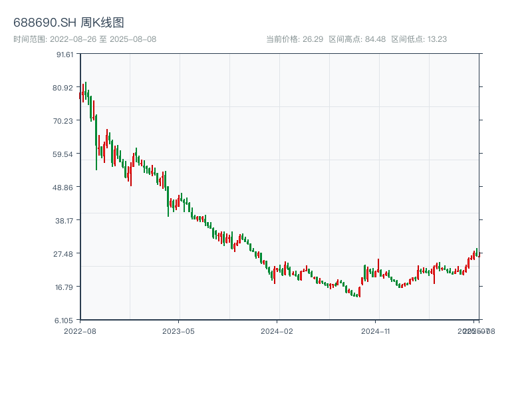Click the 2023-05 date axis label
Viewport: 532px width, 399px height.
coord(178,331)
